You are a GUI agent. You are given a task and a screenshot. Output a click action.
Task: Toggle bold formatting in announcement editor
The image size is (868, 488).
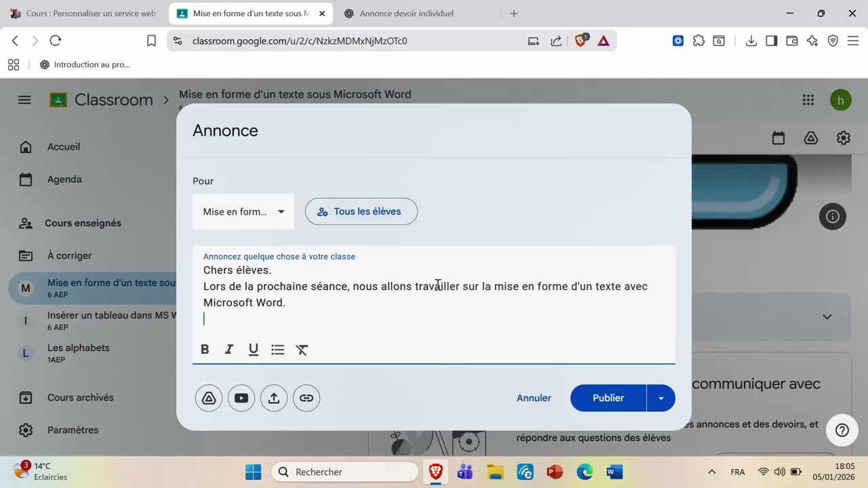tap(205, 350)
